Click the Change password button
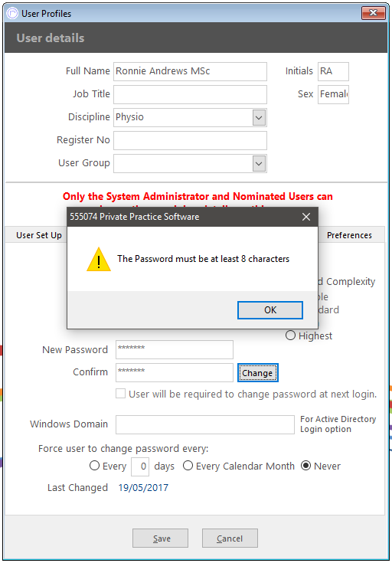 coord(257,373)
